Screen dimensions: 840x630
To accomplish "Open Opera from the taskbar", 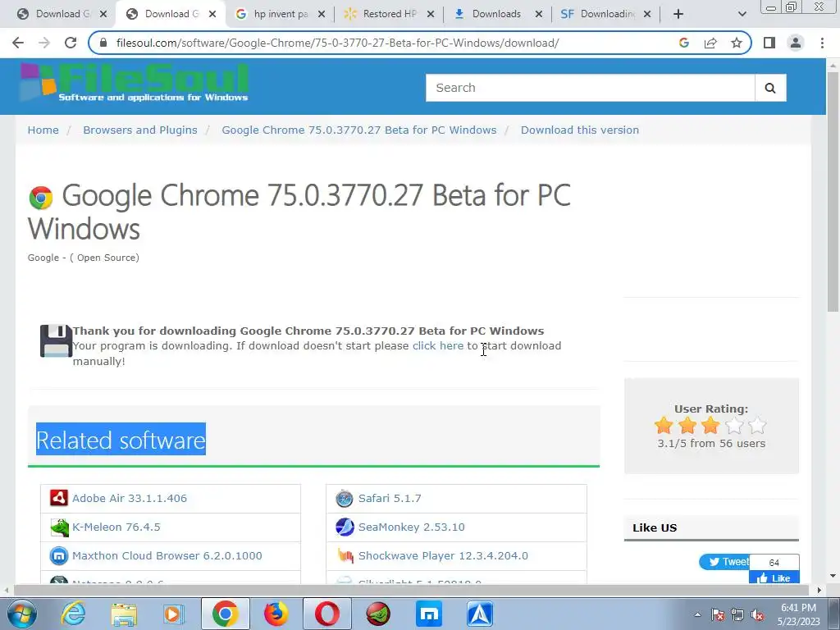I will click(x=326, y=614).
